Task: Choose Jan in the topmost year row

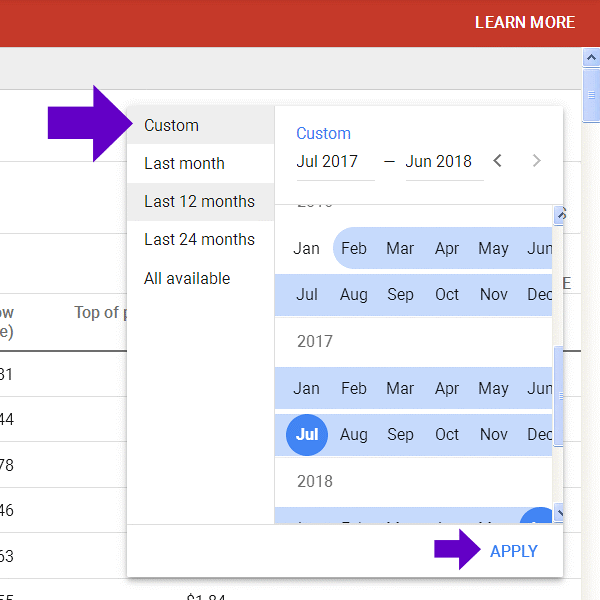Action: coord(307,248)
